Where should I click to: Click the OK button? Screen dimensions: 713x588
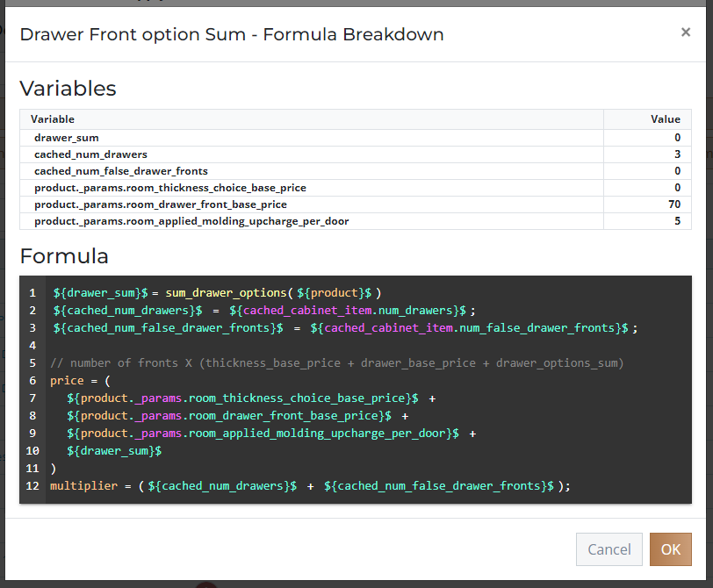point(670,549)
